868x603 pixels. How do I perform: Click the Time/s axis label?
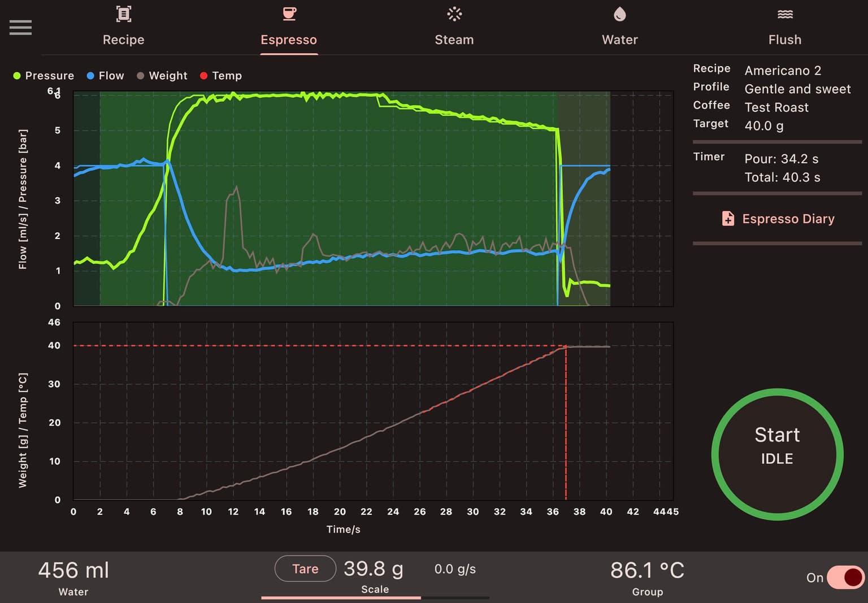(343, 530)
